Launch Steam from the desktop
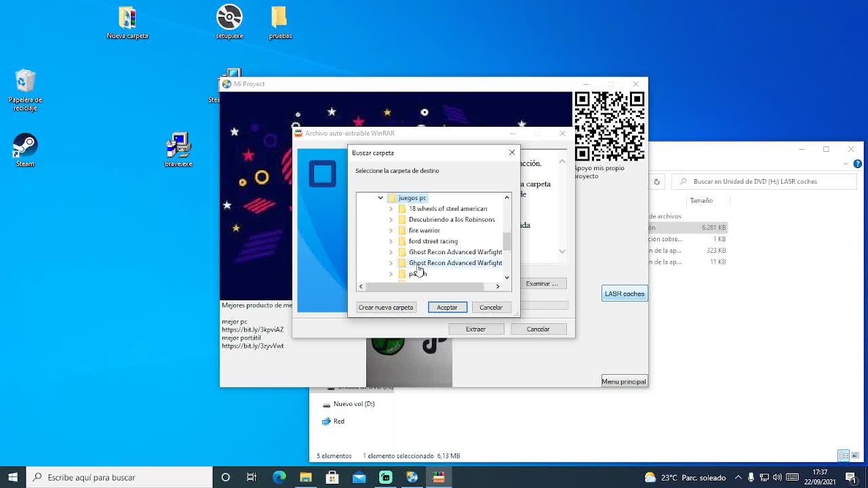This screenshot has height=488, width=868. click(25, 150)
